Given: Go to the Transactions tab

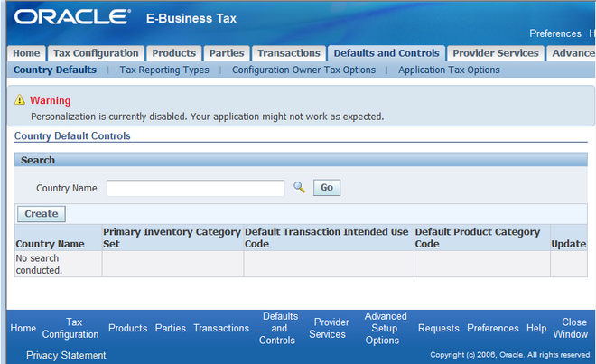Looking at the screenshot, I should (289, 53).
